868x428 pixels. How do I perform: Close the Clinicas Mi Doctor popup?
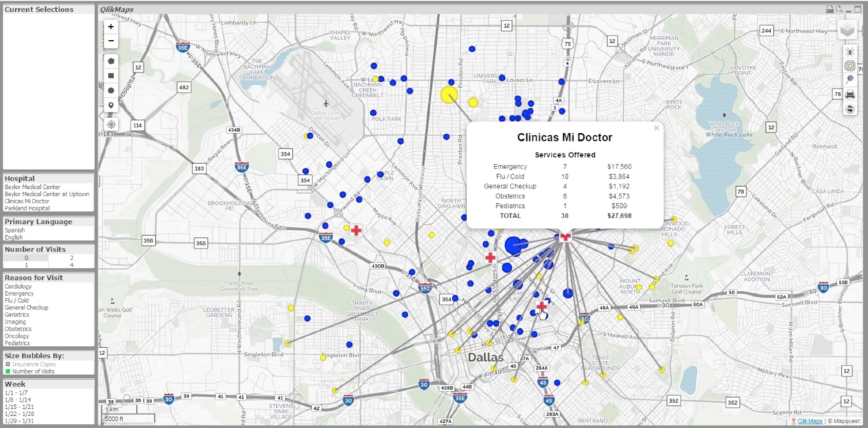(x=656, y=128)
